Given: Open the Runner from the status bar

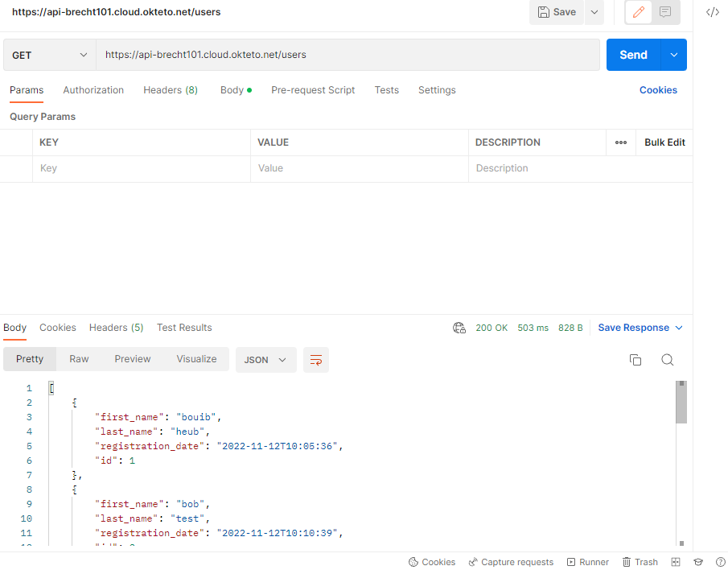Looking at the screenshot, I should point(587,562).
